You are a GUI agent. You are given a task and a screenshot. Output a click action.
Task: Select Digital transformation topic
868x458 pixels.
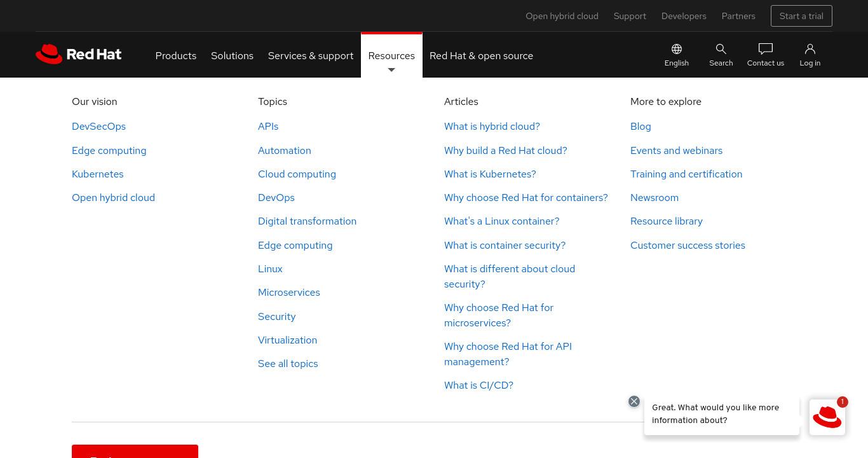(307, 221)
